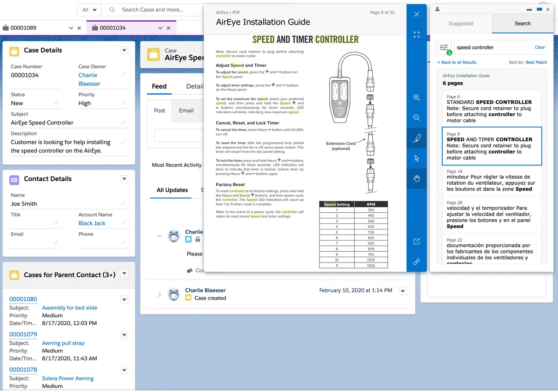This screenshot has height=392, width=558.
Task: Click the search magnifier icon in top bar
Action: pyautogui.click(x=112, y=9)
